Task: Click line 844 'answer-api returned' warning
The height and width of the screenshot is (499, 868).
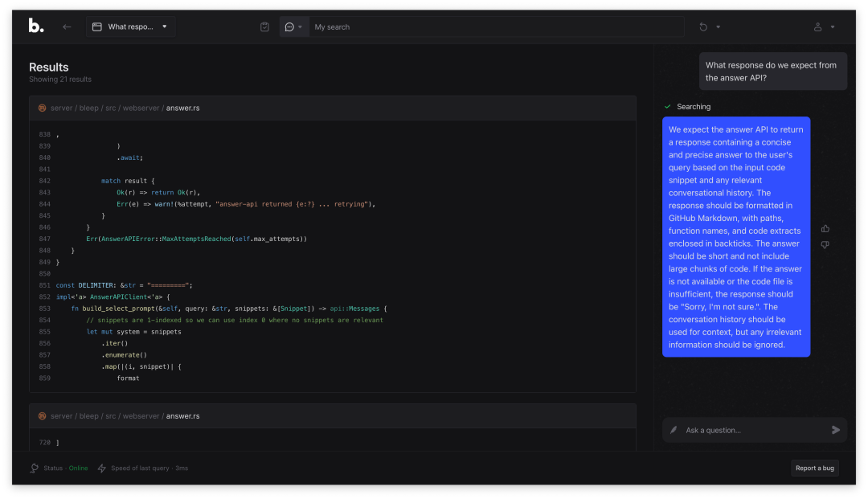Action: 246,204
